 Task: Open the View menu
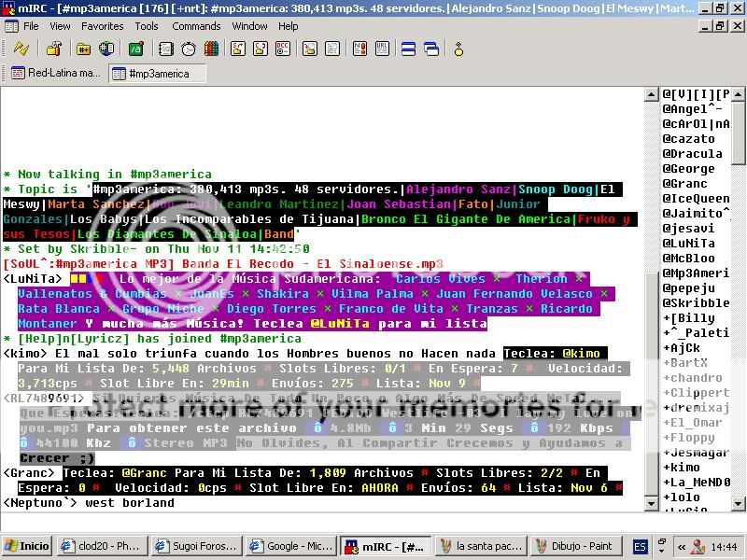pos(60,26)
